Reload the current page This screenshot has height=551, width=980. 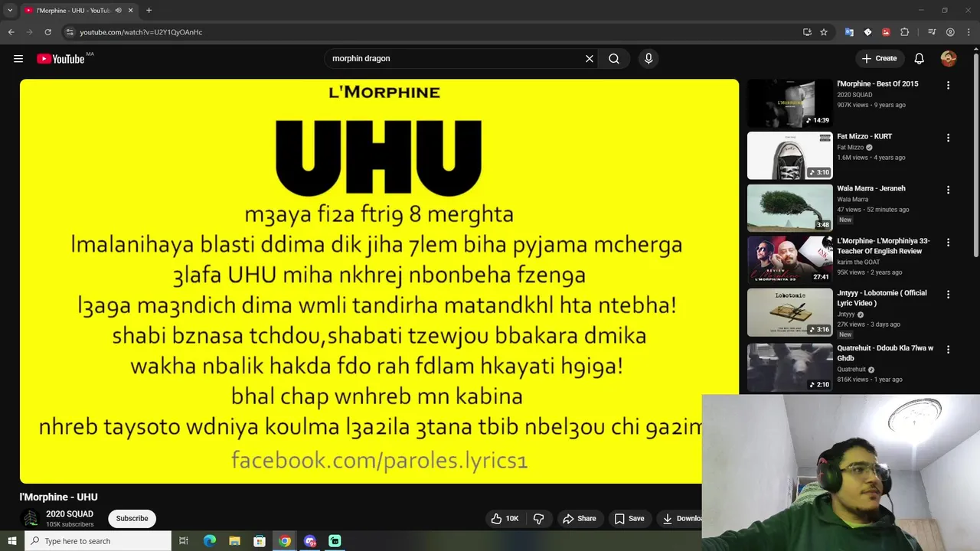[x=47, y=32]
